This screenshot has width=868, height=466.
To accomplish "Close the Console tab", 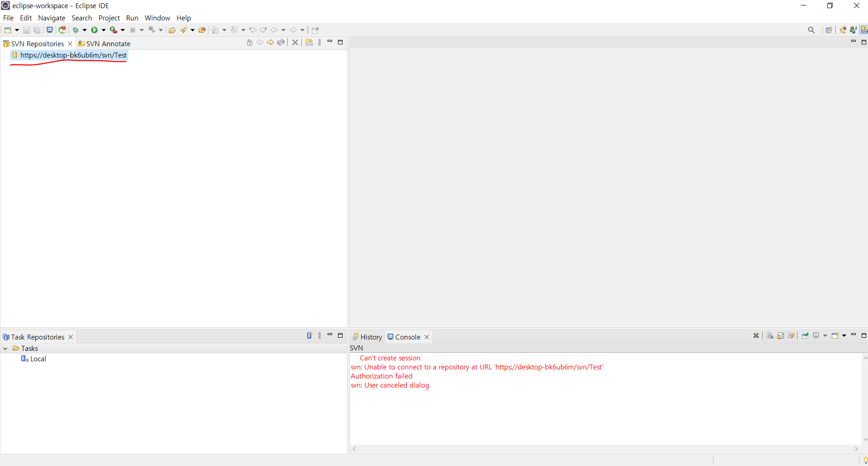I will 427,337.
